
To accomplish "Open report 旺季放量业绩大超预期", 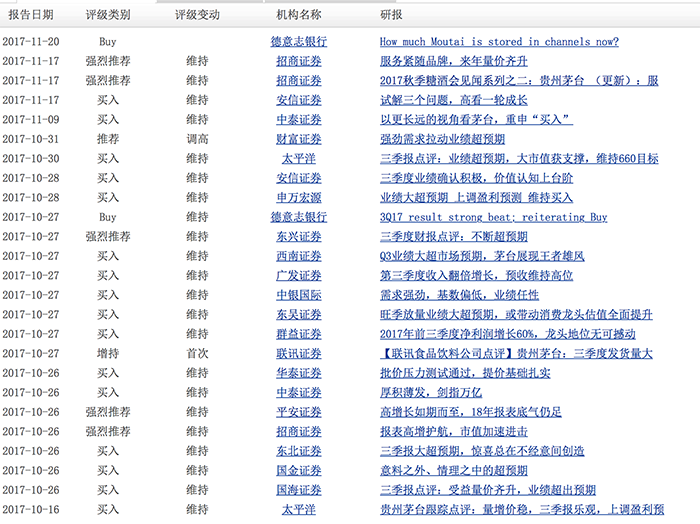I will 516,315.
